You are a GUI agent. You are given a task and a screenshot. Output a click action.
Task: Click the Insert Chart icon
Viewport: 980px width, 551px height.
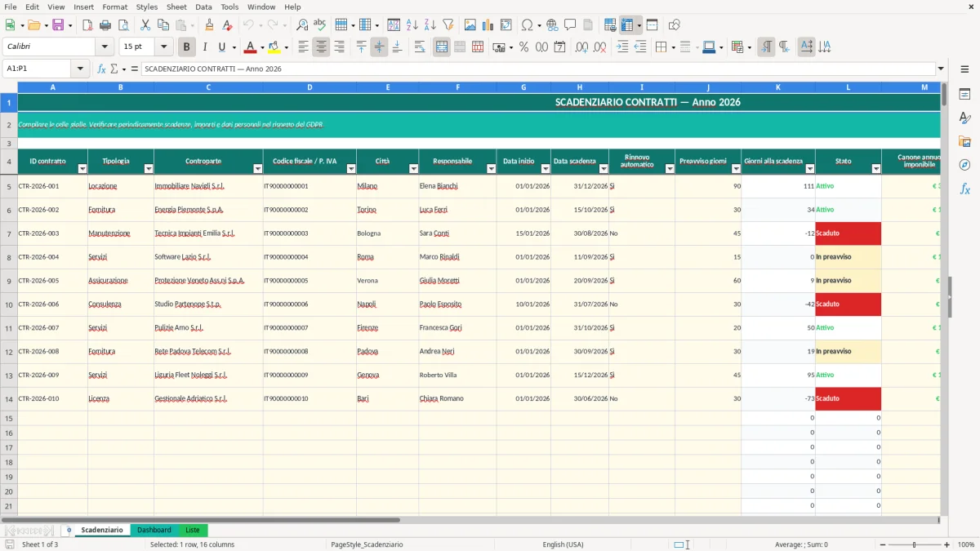pyautogui.click(x=488, y=25)
